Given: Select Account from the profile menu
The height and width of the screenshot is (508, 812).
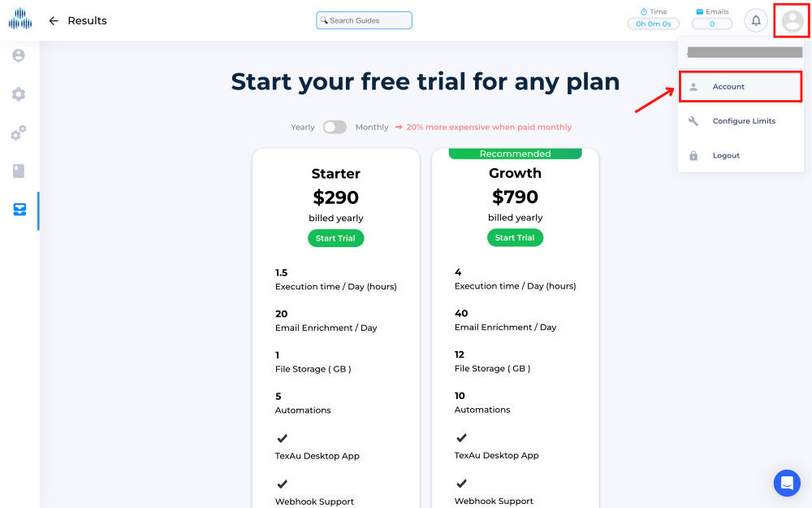Looking at the screenshot, I should [728, 86].
